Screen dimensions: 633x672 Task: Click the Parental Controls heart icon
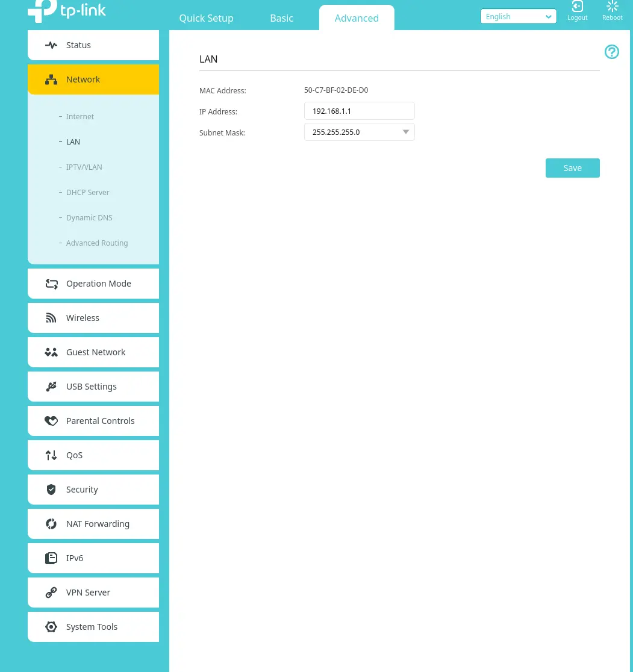51,421
